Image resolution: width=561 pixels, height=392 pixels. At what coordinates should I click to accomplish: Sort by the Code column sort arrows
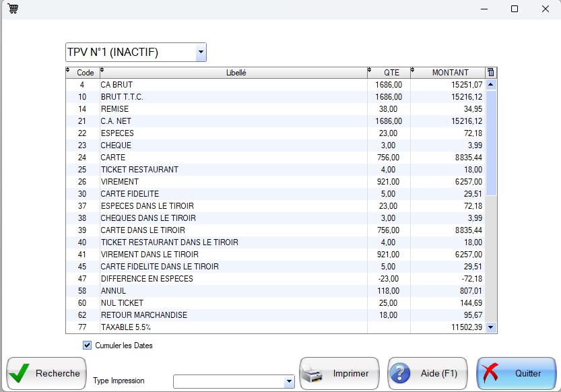[x=68, y=70]
